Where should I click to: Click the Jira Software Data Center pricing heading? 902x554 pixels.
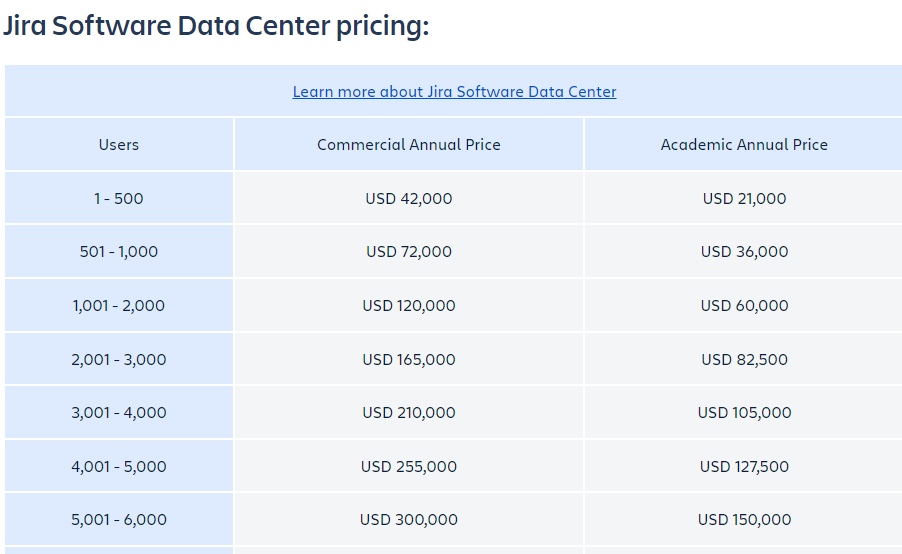tap(216, 26)
